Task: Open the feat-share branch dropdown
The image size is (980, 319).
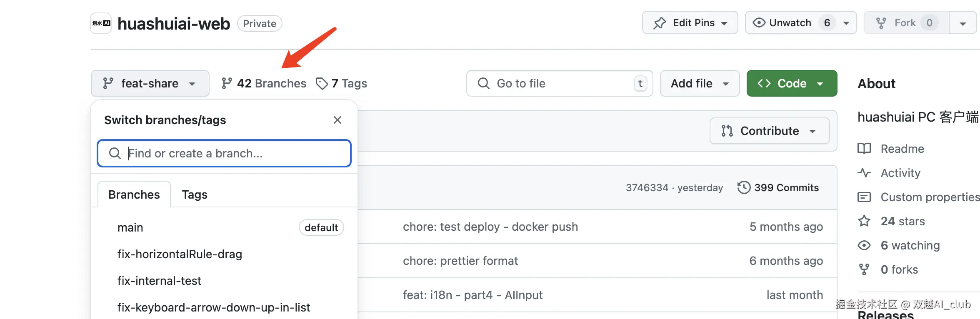Action: pyautogui.click(x=150, y=83)
